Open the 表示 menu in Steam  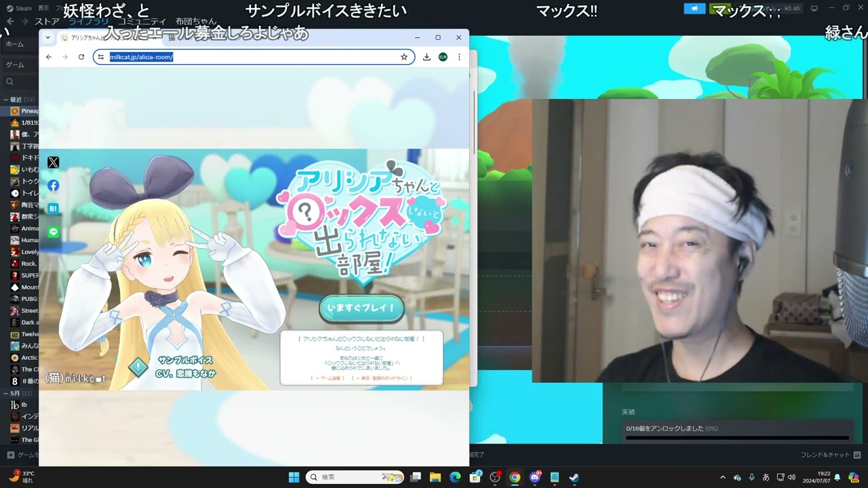(43, 8)
